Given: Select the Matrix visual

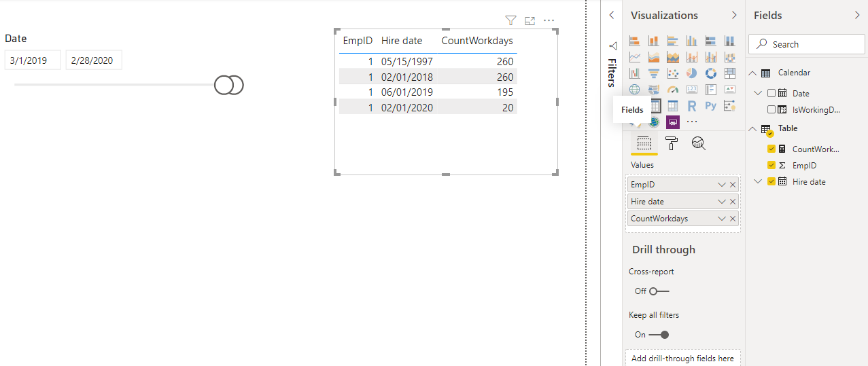Looking at the screenshot, I should coord(673,106).
